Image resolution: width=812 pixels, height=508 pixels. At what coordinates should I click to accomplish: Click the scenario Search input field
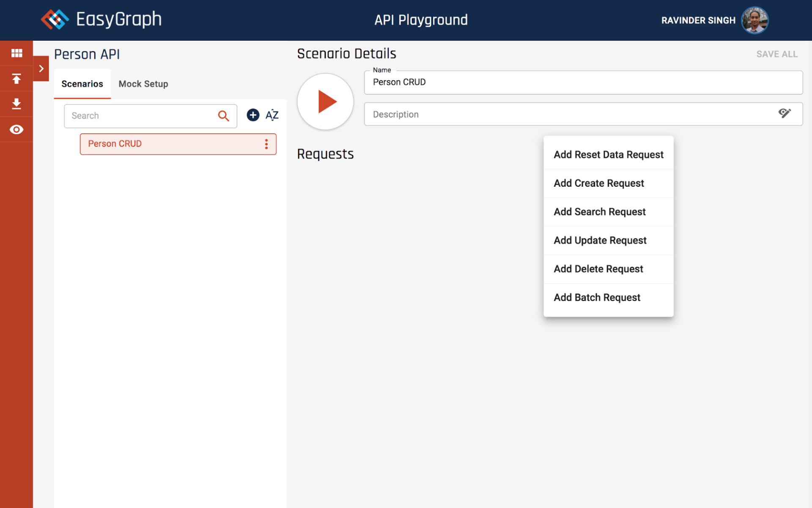(142, 116)
